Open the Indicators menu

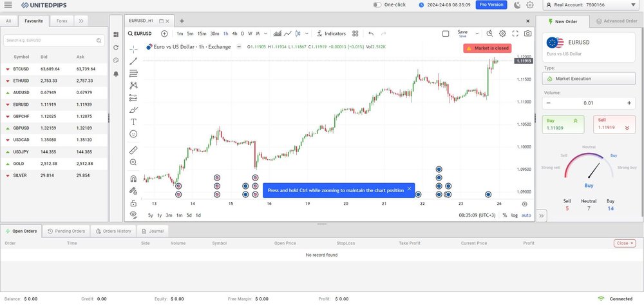click(331, 34)
